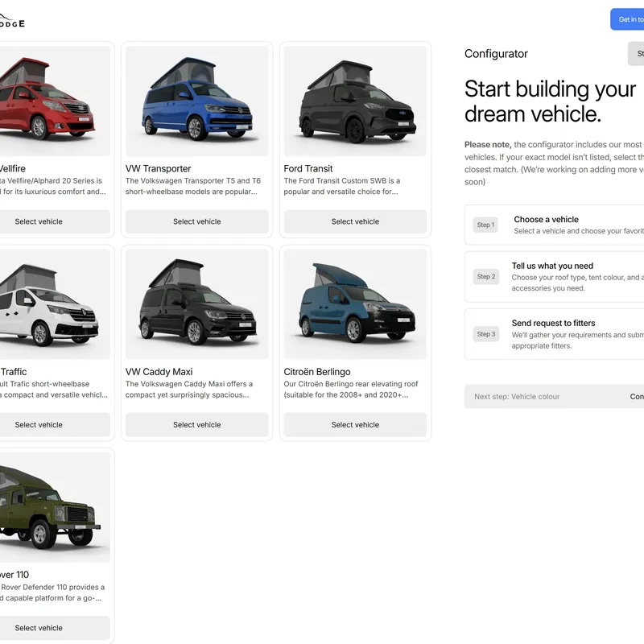The height and width of the screenshot is (644, 644).
Task: Select vehicle under VW Transporter
Action: coord(196,221)
